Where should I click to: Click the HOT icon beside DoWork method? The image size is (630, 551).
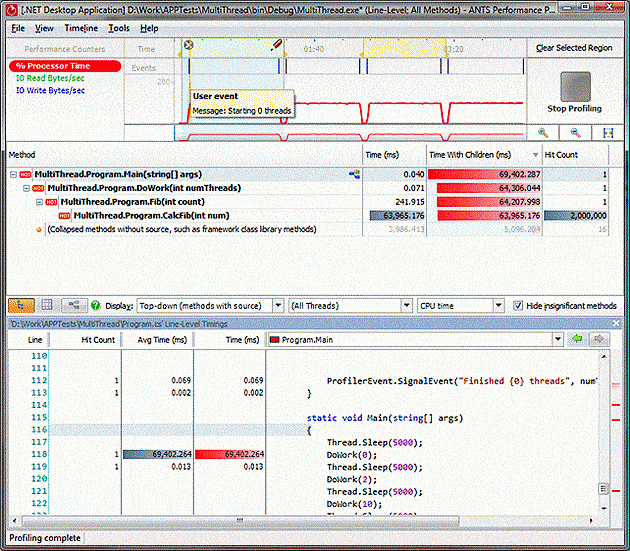click(39, 188)
